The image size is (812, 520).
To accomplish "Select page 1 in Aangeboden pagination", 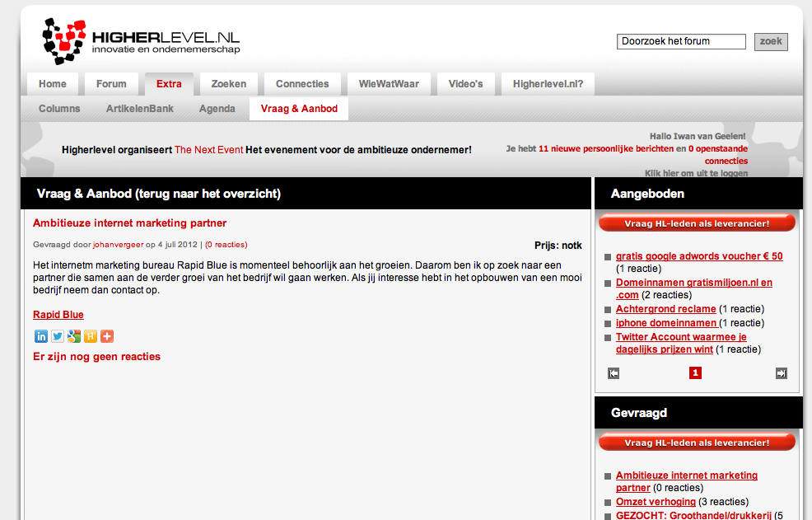I will point(695,373).
